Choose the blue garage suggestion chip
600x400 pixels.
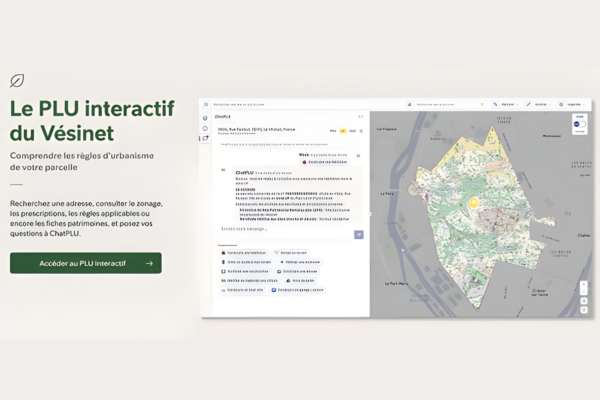298,290
